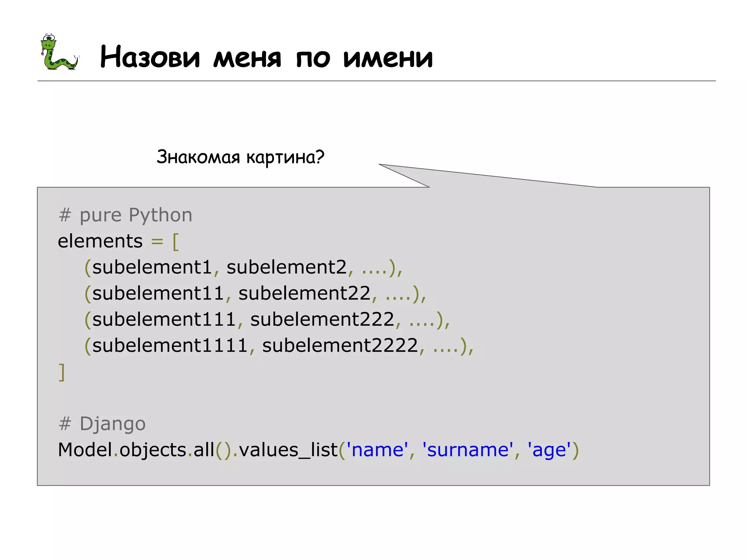
Task: Click the blue string 'surname'
Action: (x=468, y=450)
